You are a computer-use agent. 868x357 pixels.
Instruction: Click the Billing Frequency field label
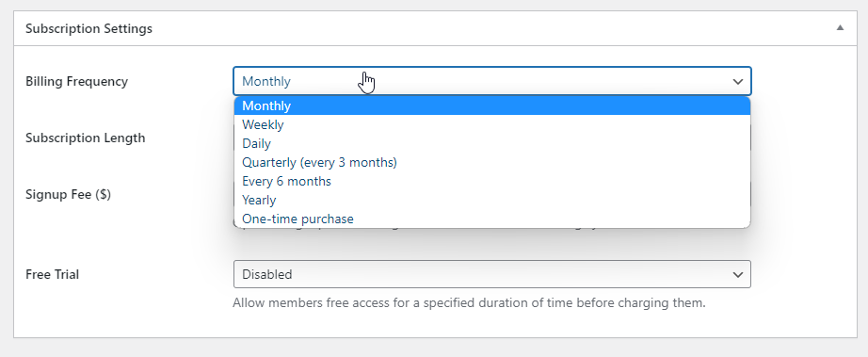76,81
